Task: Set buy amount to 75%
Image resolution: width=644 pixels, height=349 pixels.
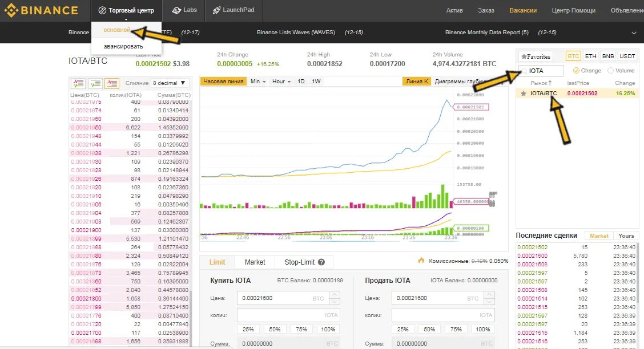Action: [301, 329]
